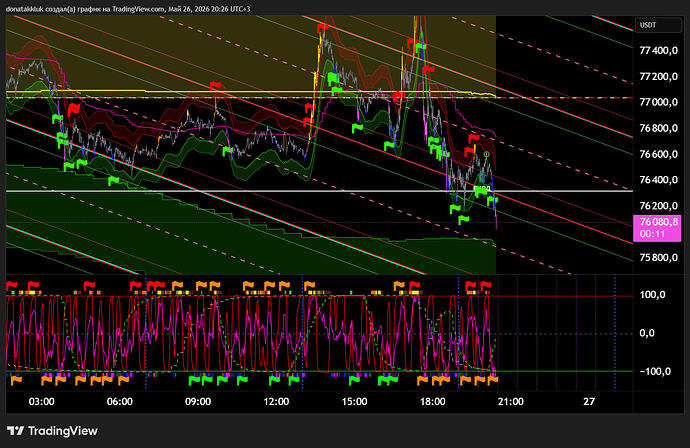690x448 pixels.
Task: Click the 77 000,0 price scale label
Action: pyautogui.click(x=658, y=102)
